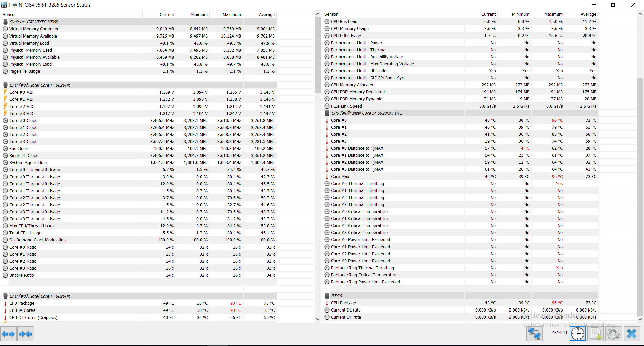The height and width of the screenshot is (346, 644).
Task: Select the Core #1 Power Limit Exceeded row
Action: click(461, 247)
